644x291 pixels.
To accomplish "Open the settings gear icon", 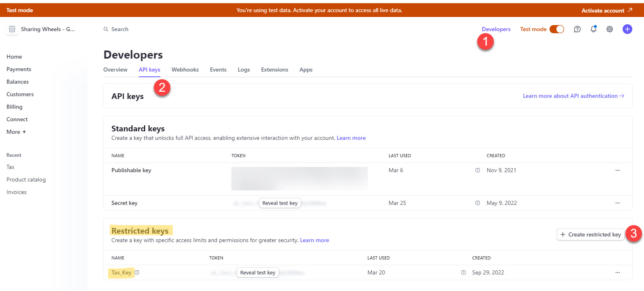I will pos(610,29).
